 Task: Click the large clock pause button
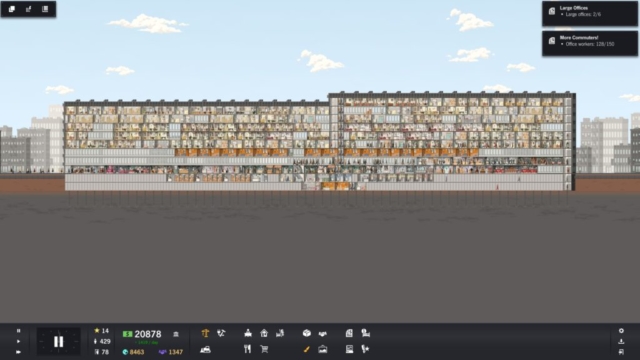point(58,341)
